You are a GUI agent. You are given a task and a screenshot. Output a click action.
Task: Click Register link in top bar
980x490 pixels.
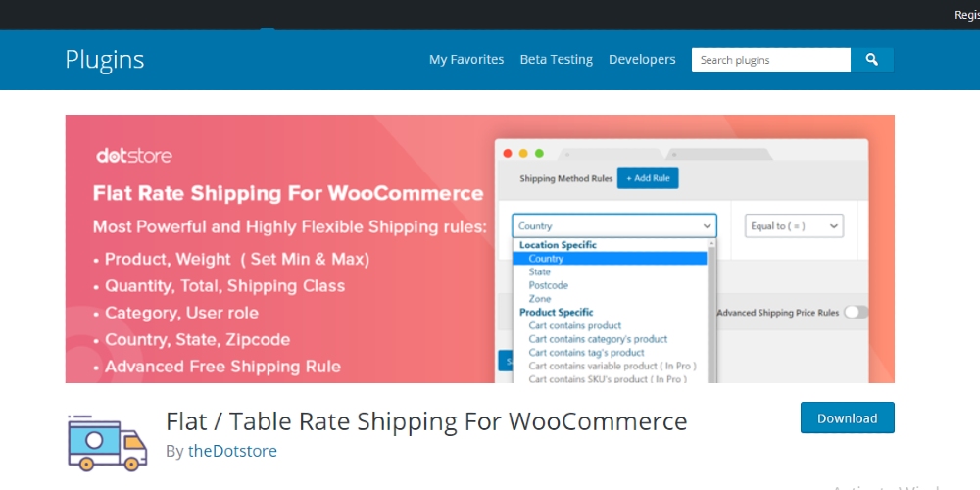pos(967,15)
